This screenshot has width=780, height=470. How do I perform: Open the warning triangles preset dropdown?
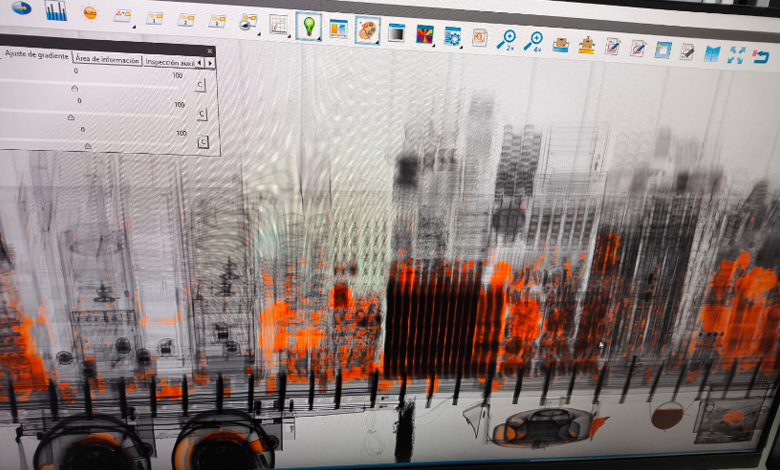pos(123,16)
